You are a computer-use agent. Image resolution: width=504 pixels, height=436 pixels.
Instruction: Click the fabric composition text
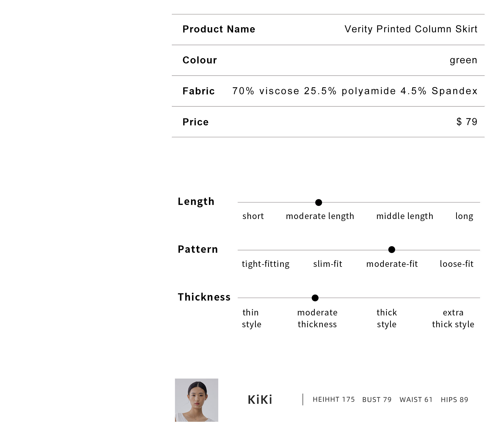(x=355, y=91)
